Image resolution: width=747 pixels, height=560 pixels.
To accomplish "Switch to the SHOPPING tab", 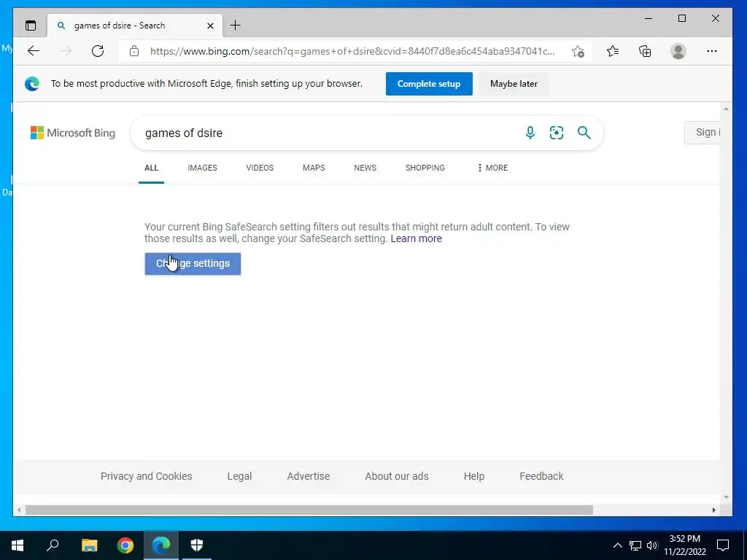I will point(425,168).
